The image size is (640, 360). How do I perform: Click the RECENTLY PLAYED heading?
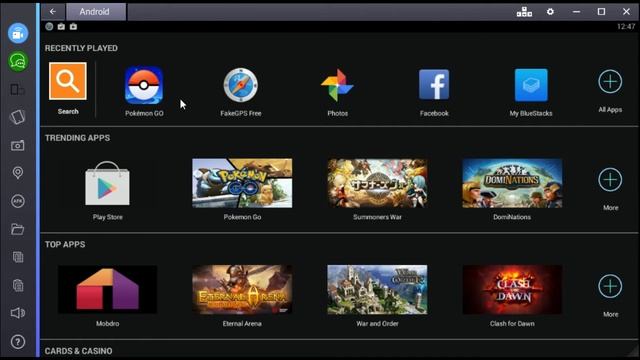pos(81,48)
